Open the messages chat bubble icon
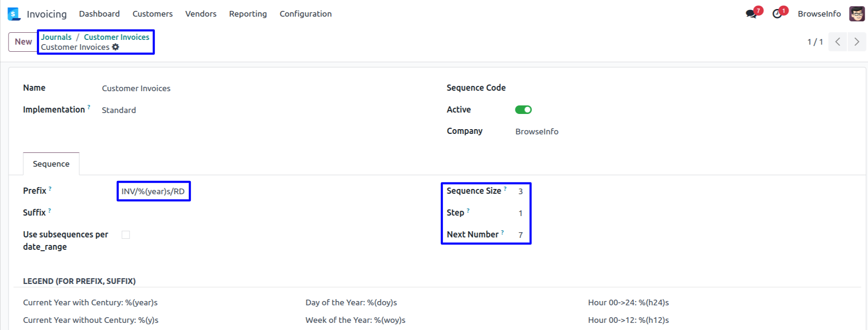Screen dimensions: 868x330 pyautogui.click(x=751, y=14)
